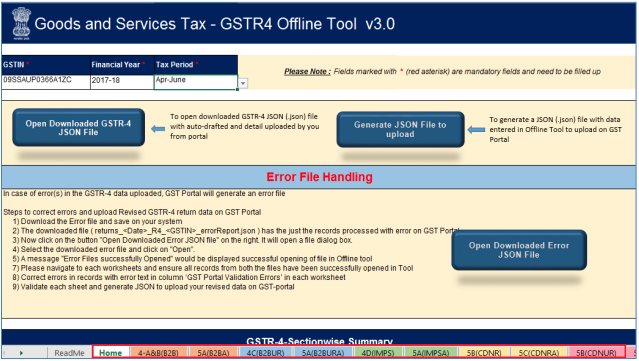Open the 5B(CDNR) sheet tab
Image resolution: width=639 pixels, height=361 pixels.
(x=484, y=353)
